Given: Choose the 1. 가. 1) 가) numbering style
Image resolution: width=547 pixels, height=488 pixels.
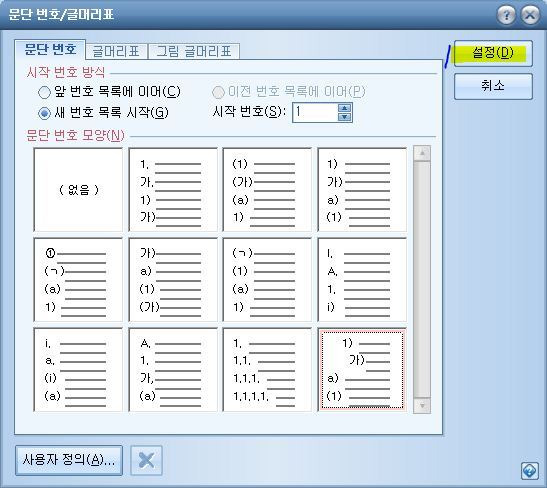Looking at the screenshot, I should (173, 190).
